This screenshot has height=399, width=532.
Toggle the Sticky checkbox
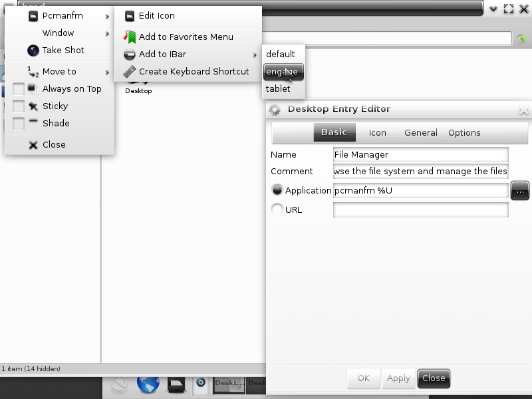click(x=19, y=106)
